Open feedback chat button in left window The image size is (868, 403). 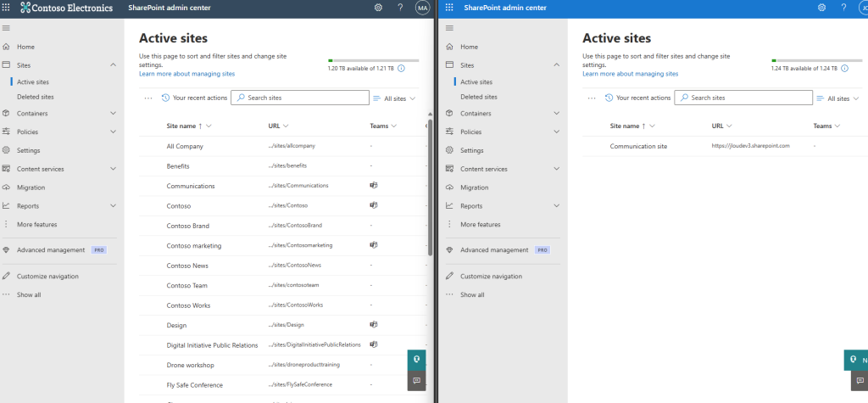coord(417,380)
